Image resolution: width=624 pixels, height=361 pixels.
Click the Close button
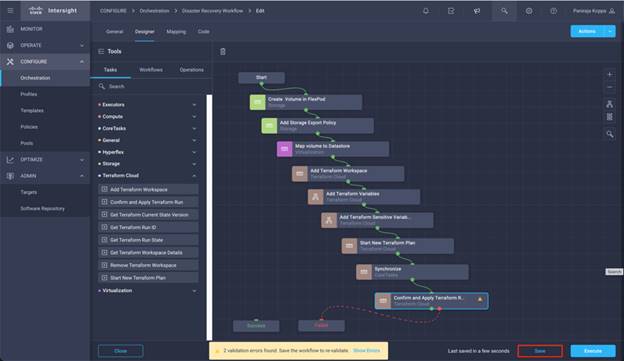[121, 351]
